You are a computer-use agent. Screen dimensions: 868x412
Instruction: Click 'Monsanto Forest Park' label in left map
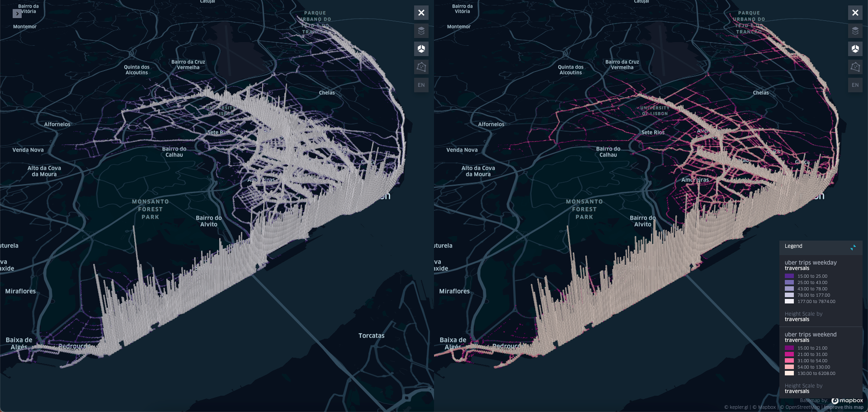(x=150, y=209)
